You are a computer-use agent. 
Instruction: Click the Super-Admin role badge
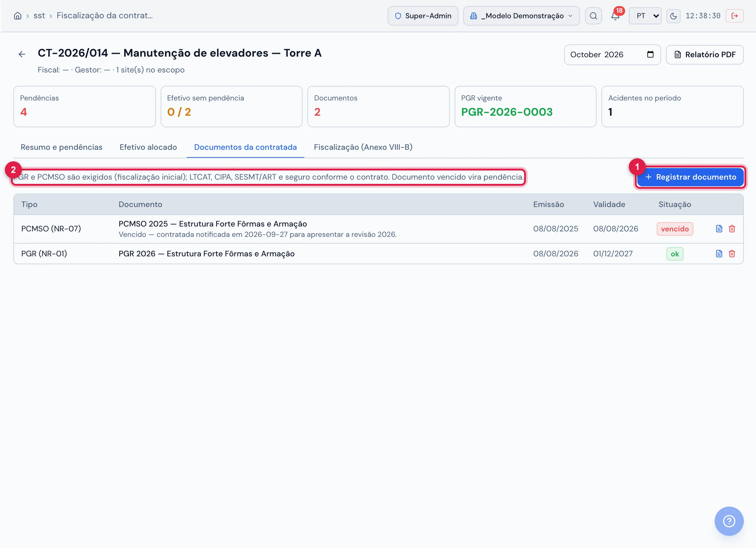423,16
